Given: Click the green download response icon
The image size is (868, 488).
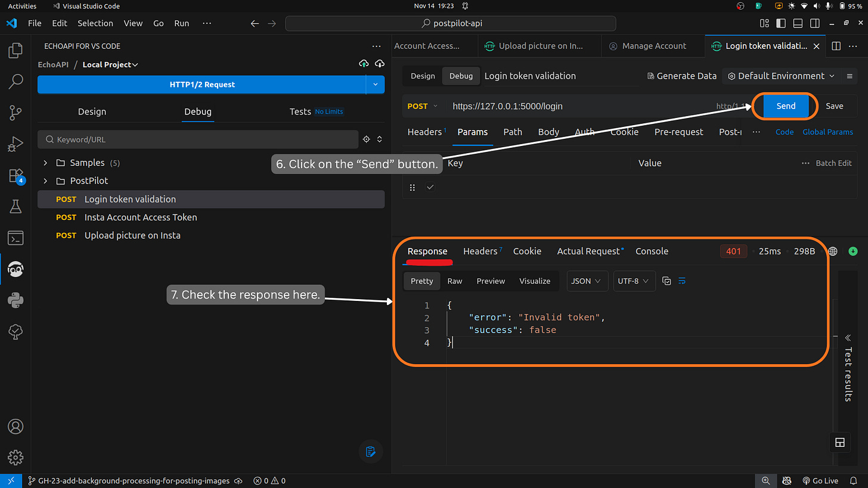Looking at the screenshot, I should [853, 251].
